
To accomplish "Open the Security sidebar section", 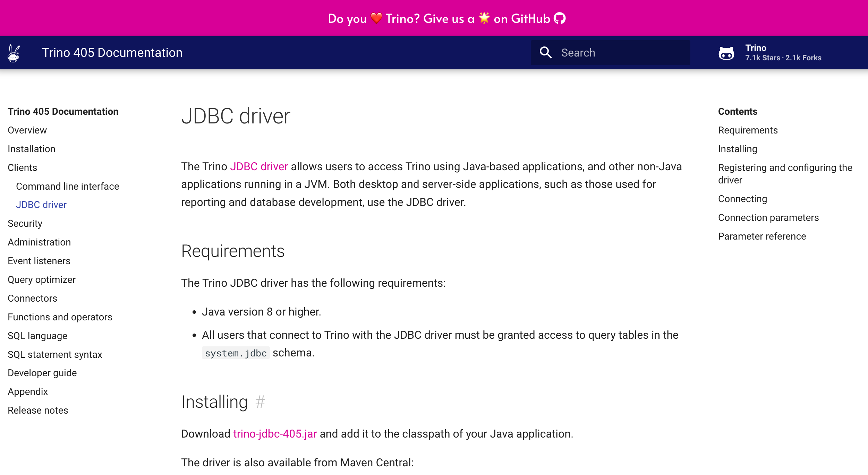I will click(x=25, y=223).
